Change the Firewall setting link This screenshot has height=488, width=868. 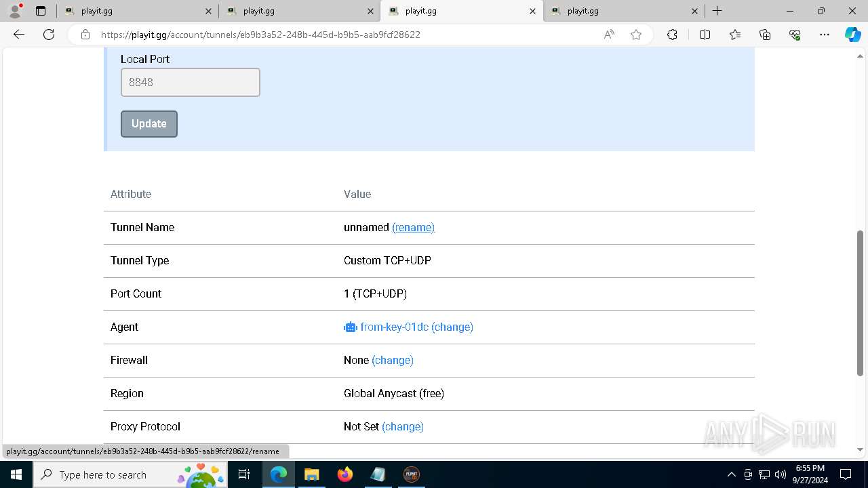[x=393, y=360]
